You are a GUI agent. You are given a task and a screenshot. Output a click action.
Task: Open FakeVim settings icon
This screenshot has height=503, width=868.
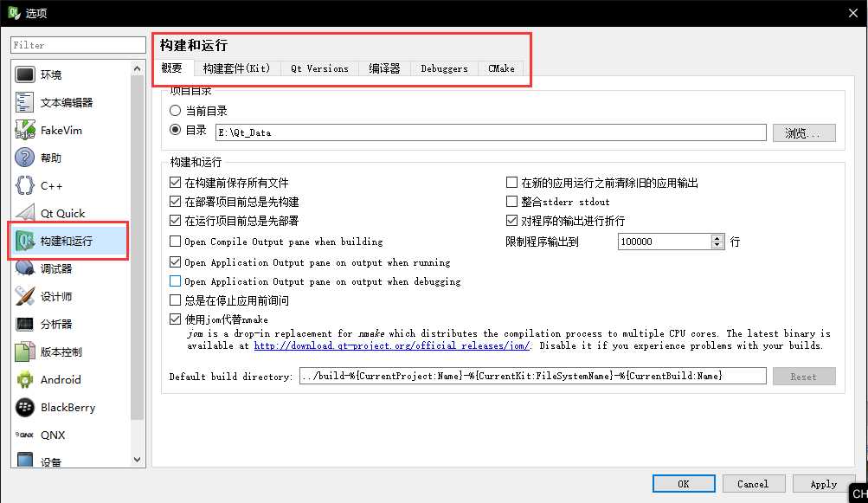coord(25,130)
